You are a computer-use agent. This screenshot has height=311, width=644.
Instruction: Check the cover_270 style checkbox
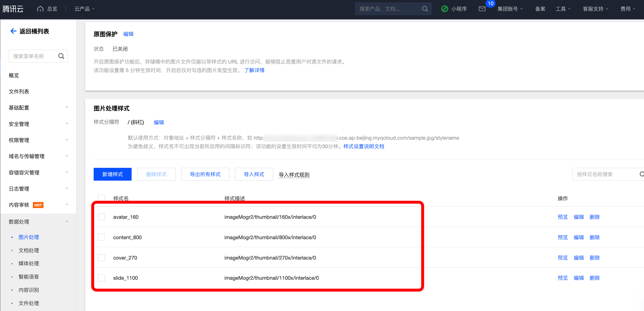[x=101, y=257]
